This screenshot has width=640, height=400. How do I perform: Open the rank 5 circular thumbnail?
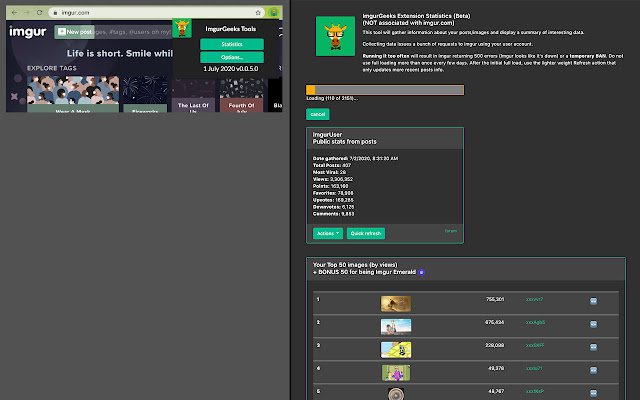coord(396,394)
